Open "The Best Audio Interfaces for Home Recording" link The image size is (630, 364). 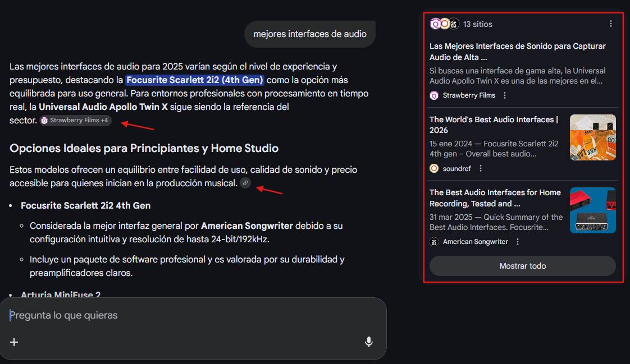click(x=494, y=197)
